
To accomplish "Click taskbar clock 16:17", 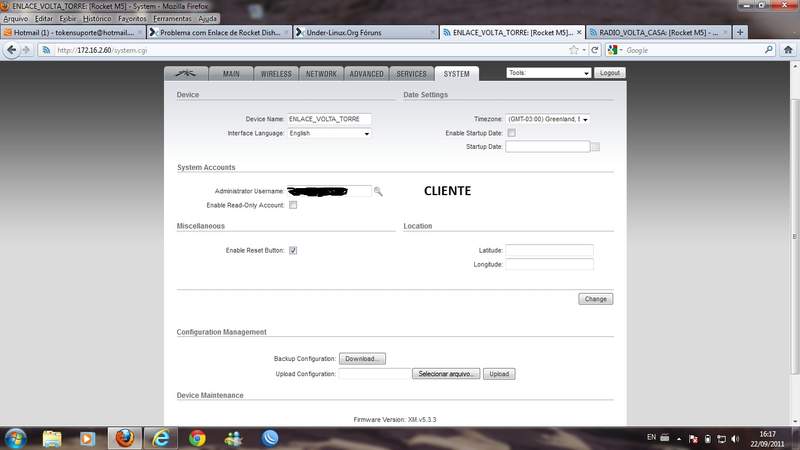I will pos(767,434).
